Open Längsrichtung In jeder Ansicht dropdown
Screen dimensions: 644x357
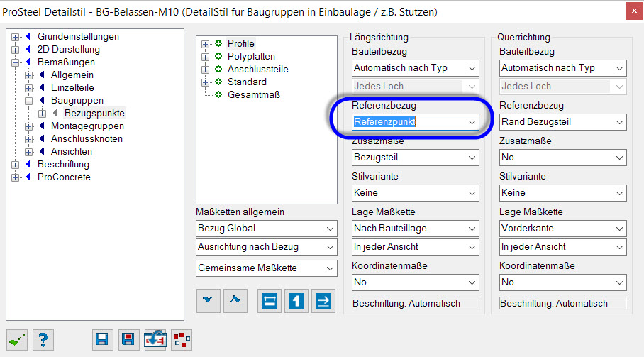[x=415, y=247]
